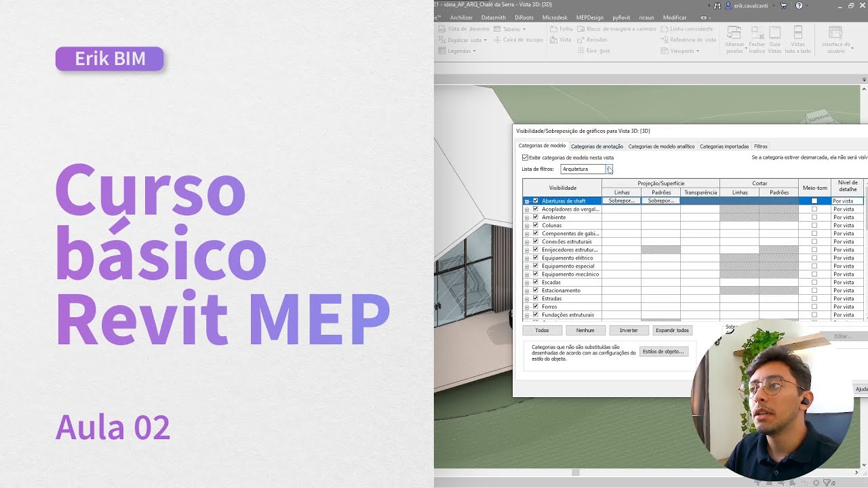Image resolution: width=868 pixels, height=488 pixels.
Task: Open the DiRoots ribbon tab
Action: [x=524, y=18]
